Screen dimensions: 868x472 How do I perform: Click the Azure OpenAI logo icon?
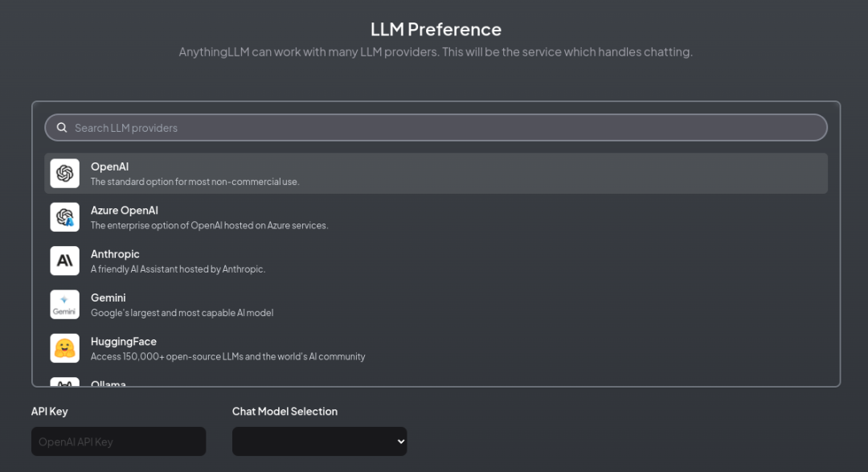pos(65,217)
